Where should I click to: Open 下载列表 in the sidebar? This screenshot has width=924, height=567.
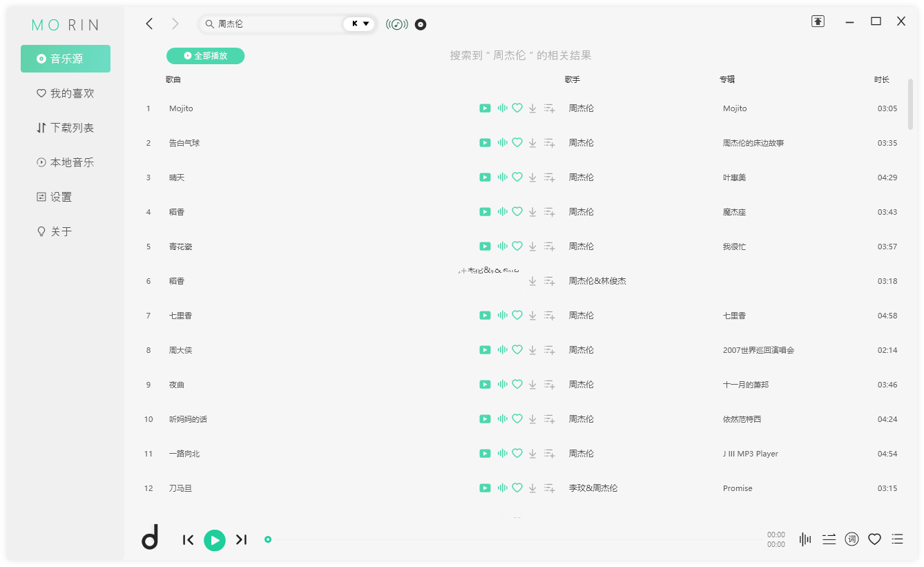click(x=66, y=128)
